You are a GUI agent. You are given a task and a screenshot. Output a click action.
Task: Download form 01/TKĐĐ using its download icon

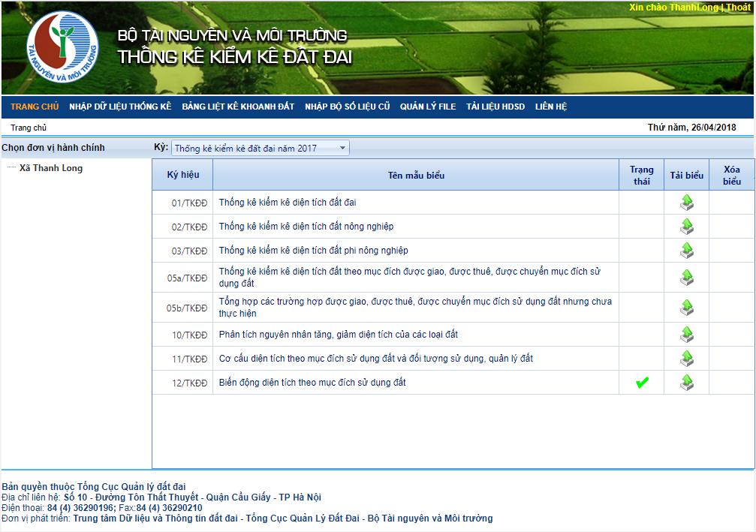click(x=686, y=202)
